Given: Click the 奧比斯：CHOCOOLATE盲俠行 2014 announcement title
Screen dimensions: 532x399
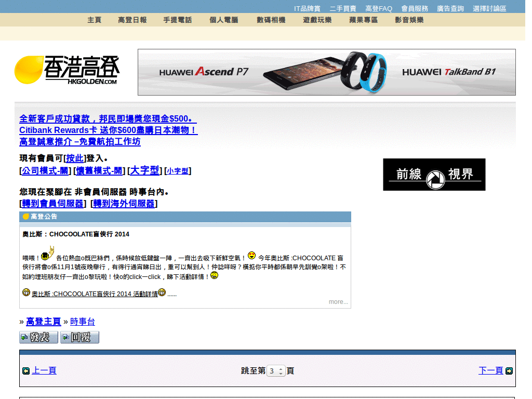Looking at the screenshot, I should click(76, 234).
